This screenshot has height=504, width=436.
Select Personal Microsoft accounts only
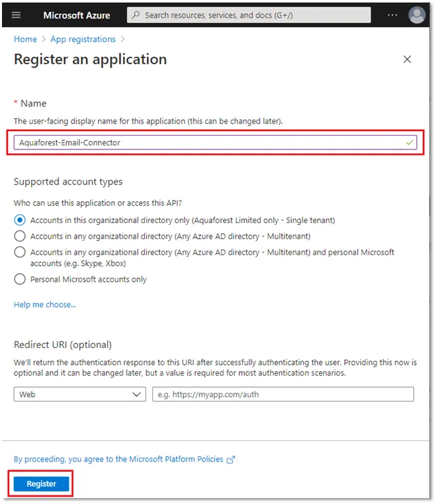click(x=20, y=279)
